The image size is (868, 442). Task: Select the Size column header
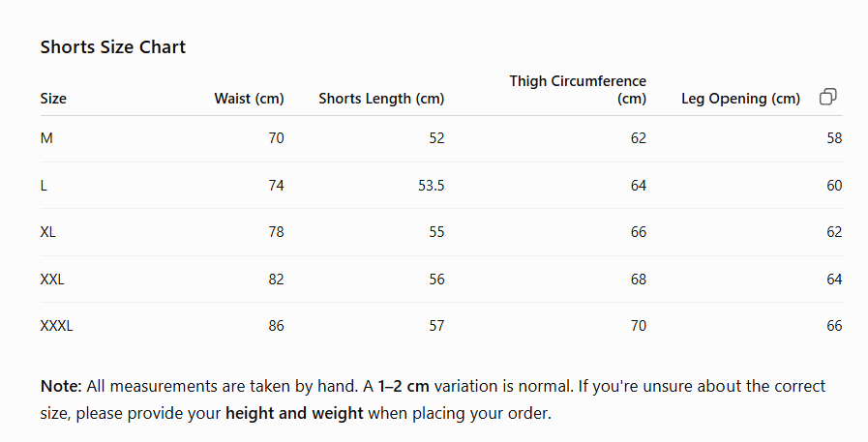[53, 99]
